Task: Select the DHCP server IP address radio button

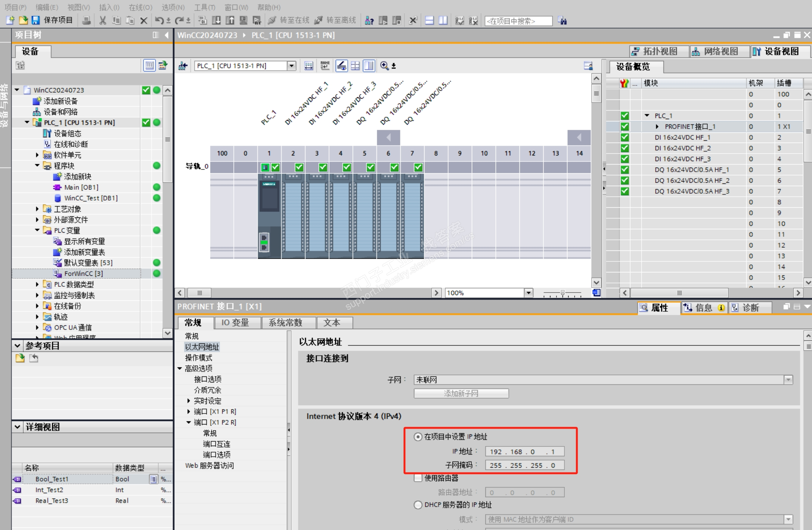Action: [x=418, y=505]
